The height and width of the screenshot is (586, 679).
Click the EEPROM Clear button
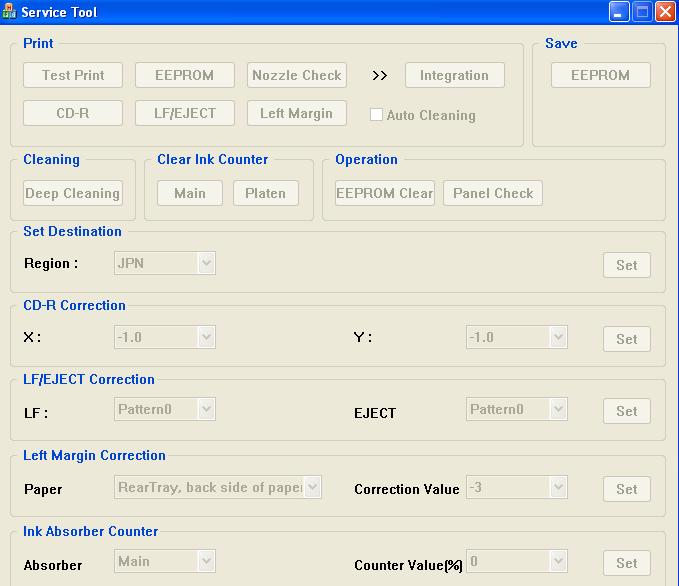(x=385, y=193)
